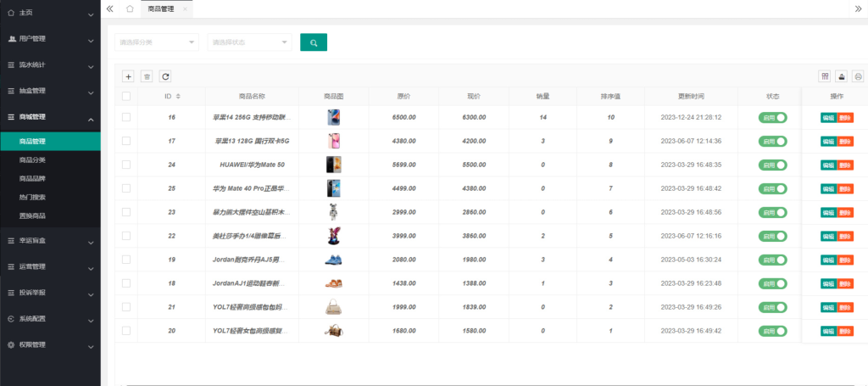Toggle the 启用 switch for ID 20
The height and width of the screenshot is (386, 868).
pos(773,331)
